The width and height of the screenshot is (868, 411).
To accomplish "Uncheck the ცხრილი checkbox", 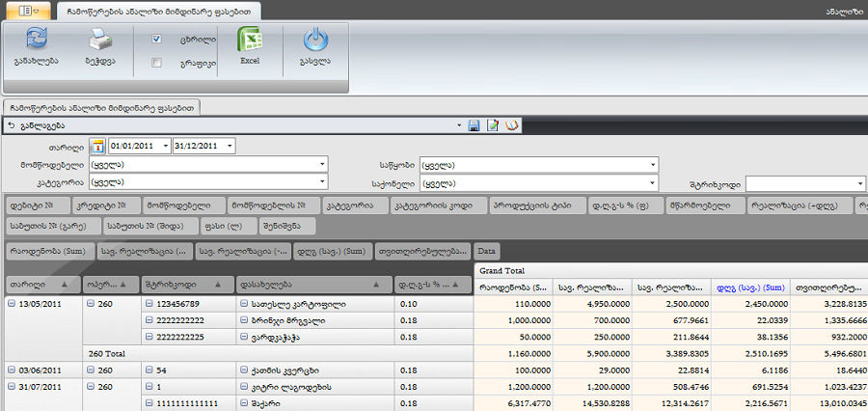I will [x=156, y=40].
